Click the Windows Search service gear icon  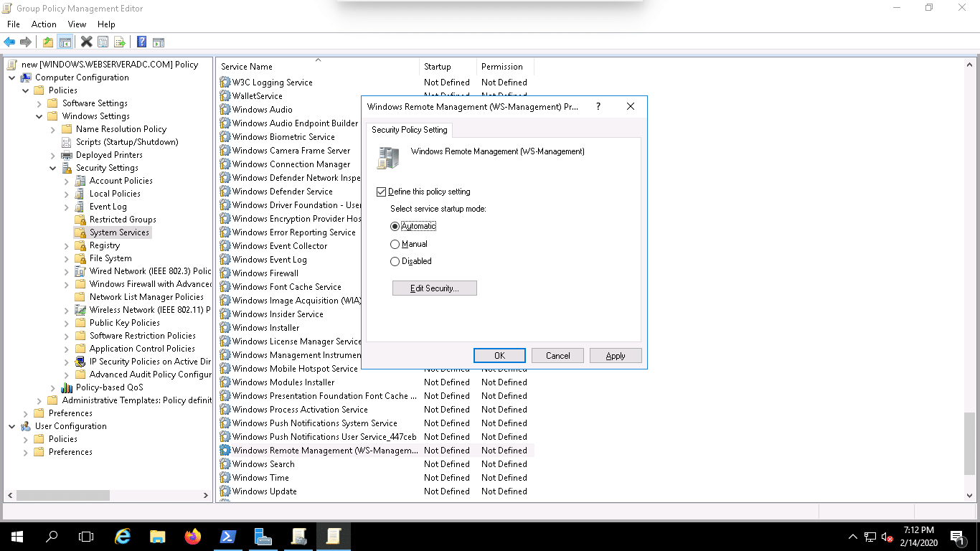coord(225,464)
